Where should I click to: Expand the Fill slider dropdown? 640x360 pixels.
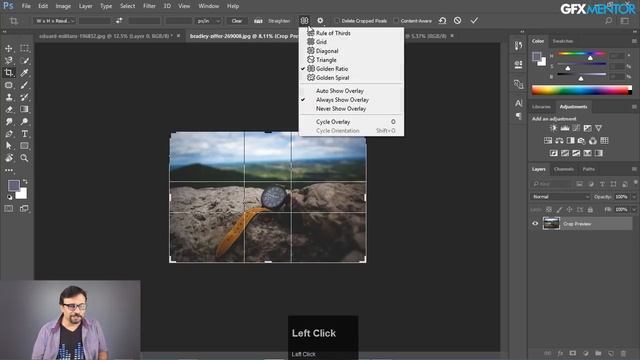click(x=634, y=210)
